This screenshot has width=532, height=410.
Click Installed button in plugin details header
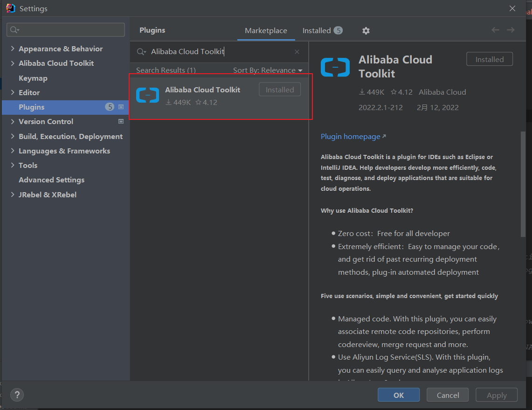coord(490,59)
